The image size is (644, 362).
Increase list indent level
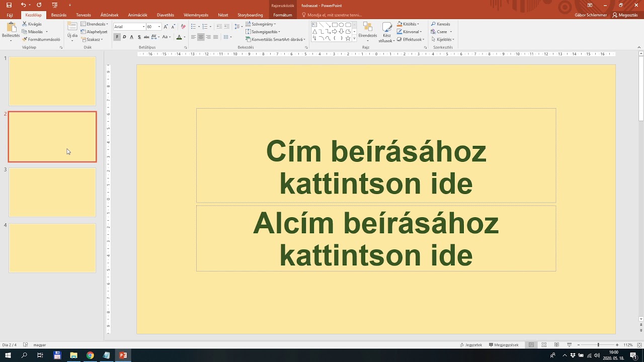point(227,27)
